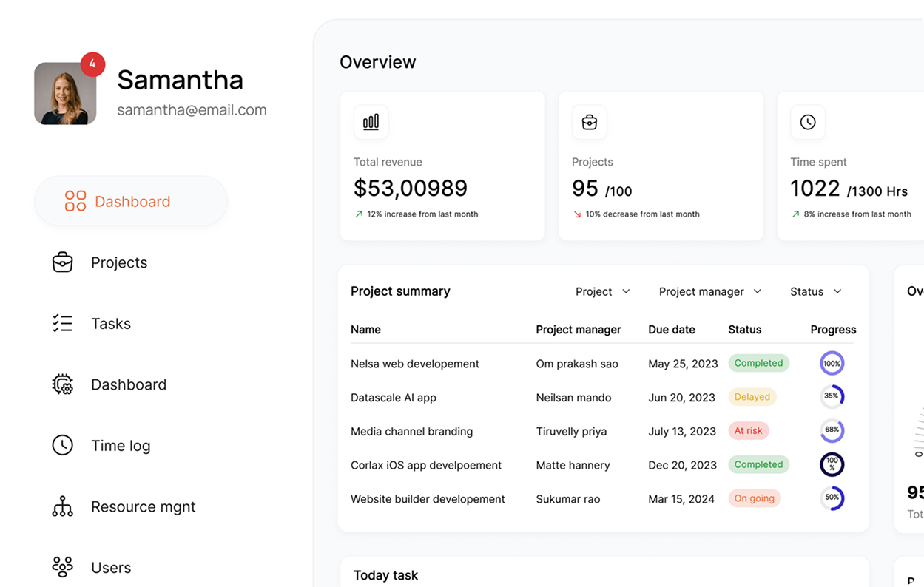Click the Today task heading

[385, 575]
